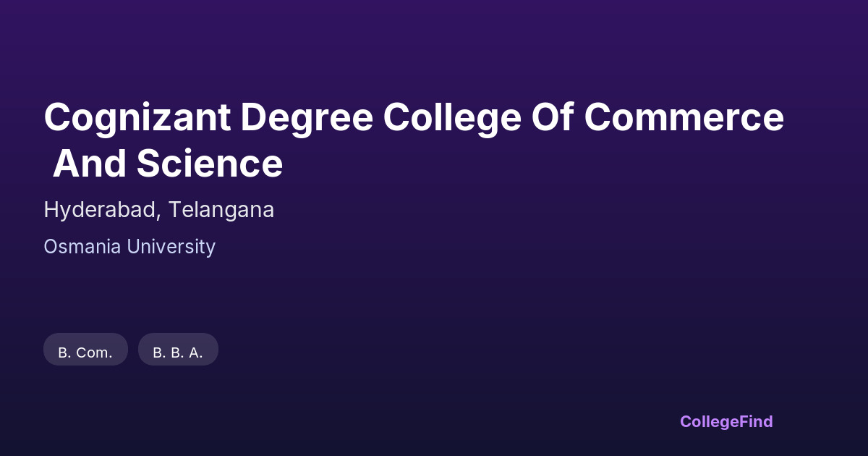Select the B. Com. course tag

tap(85, 352)
